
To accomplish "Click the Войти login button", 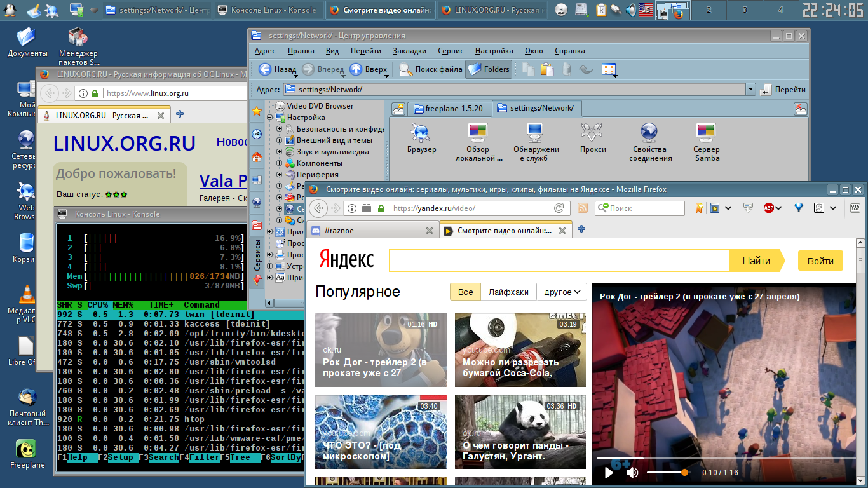I will pyautogui.click(x=820, y=261).
